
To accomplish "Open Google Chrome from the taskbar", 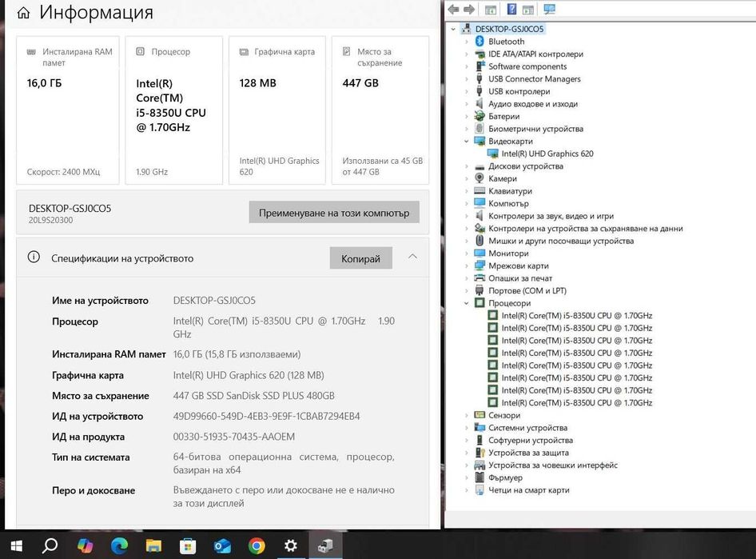I will (x=257, y=546).
